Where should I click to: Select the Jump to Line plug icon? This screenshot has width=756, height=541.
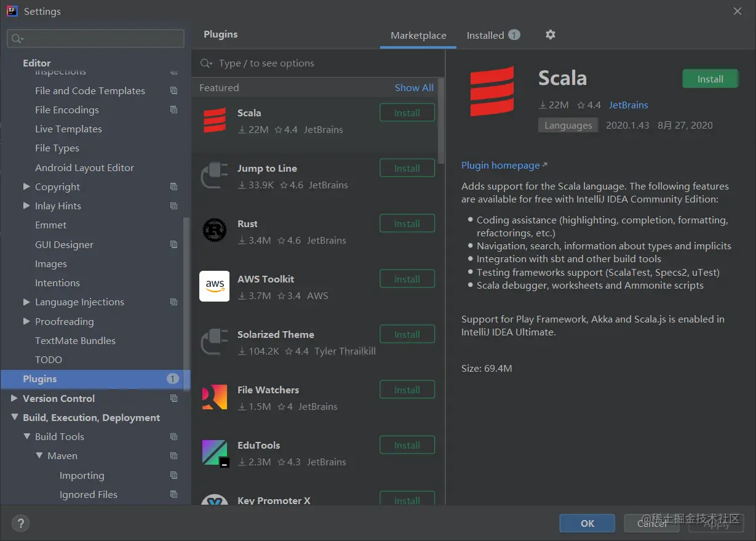click(215, 175)
